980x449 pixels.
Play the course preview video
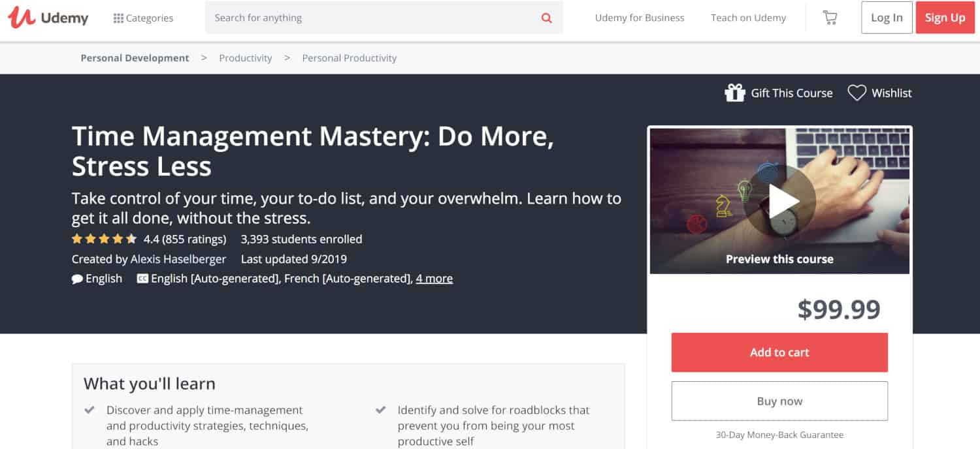781,202
